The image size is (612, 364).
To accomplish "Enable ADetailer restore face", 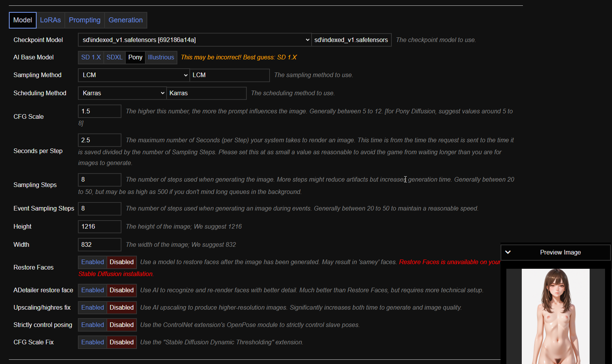I will [93, 290].
